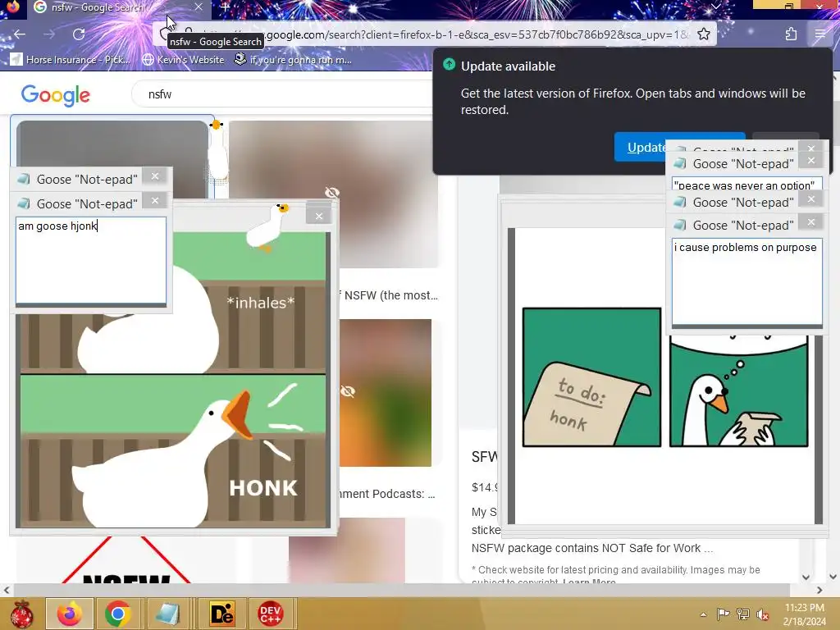Open the Firefox hamburger application menu
This screenshot has width=840, height=630.
(x=820, y=34)
